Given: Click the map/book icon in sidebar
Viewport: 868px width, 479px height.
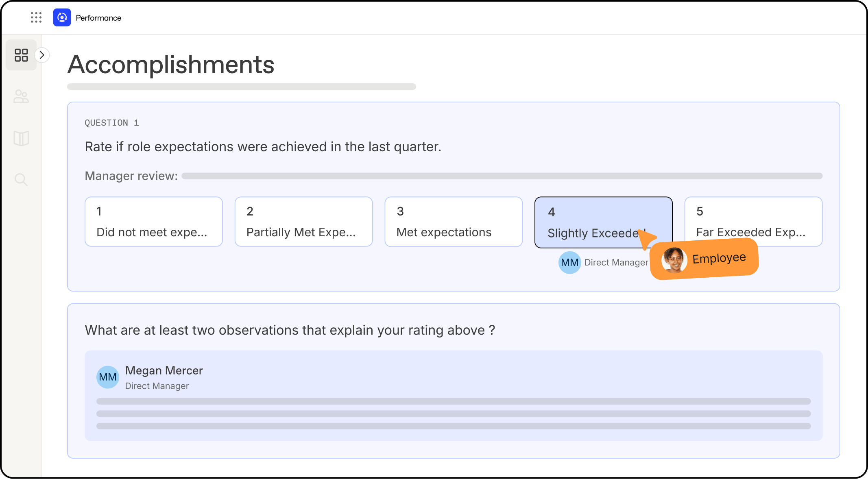Looking at the screenshot, I should [x=21, y=137].
